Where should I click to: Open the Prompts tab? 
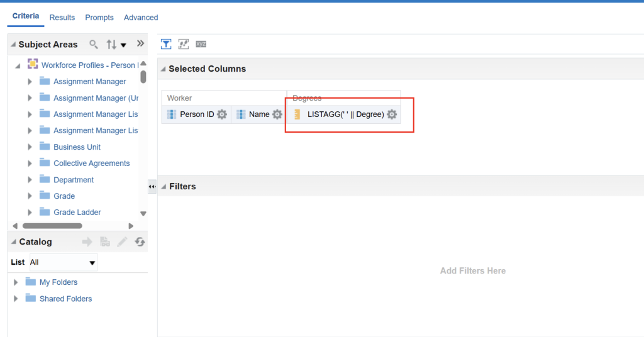tap(99, 18)
